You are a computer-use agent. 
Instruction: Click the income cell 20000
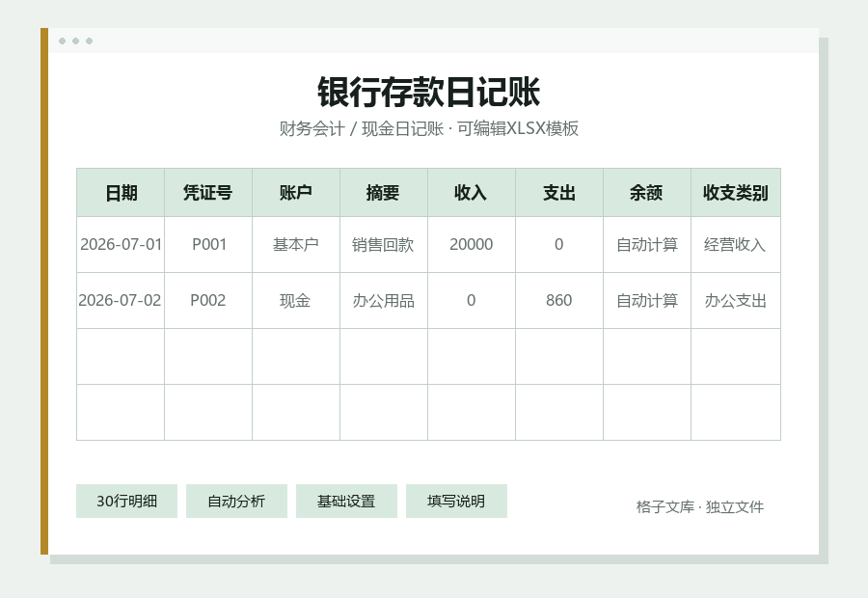point(472,245)
